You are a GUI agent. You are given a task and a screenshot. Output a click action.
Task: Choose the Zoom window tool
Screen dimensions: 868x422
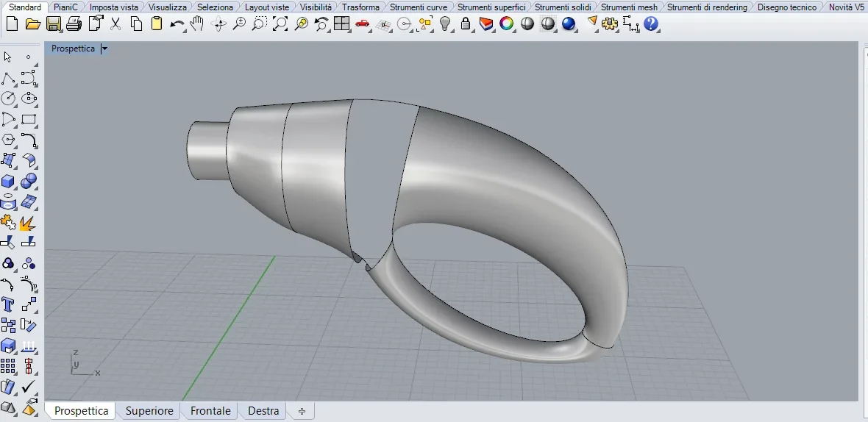pos(260,24)
